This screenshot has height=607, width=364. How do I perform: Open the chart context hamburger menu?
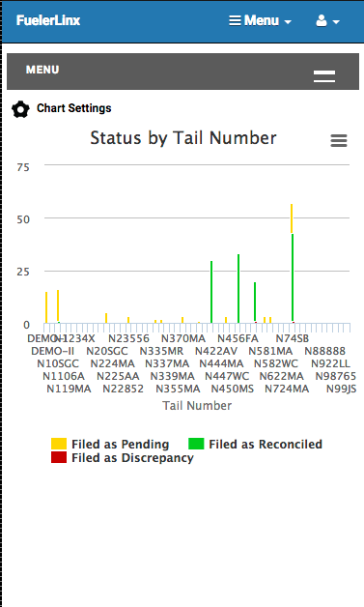[339, 140]
